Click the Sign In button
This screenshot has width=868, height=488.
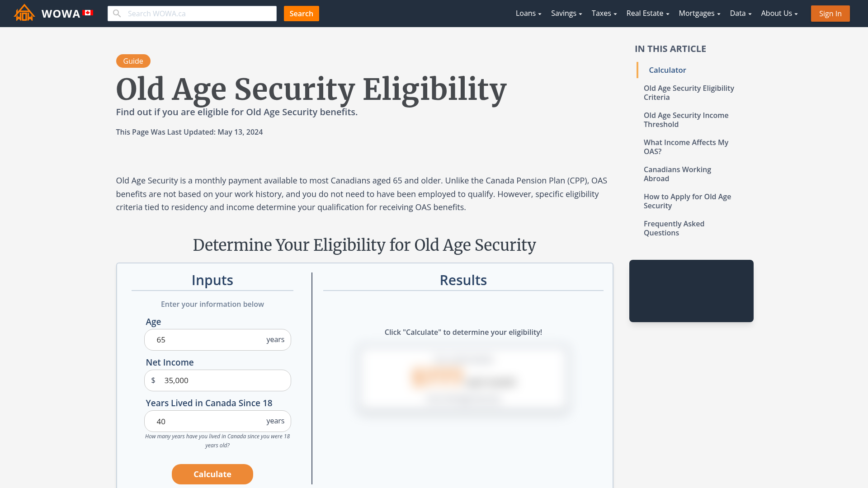(830, 14)
